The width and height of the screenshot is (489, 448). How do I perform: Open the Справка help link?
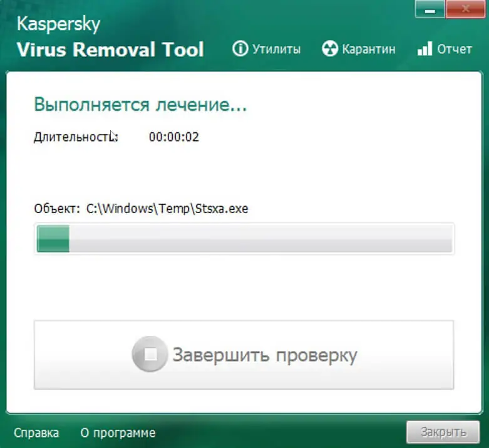pos(36,433)
